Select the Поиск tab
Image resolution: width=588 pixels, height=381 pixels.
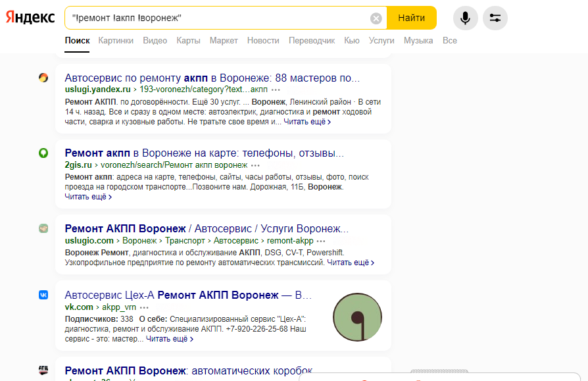pyautogui.click(x=77, y=41)
